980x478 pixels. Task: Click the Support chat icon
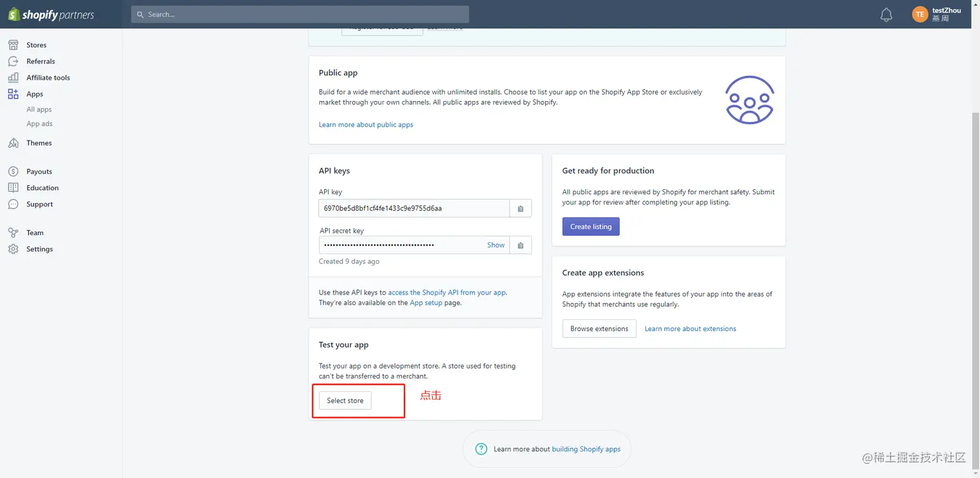(x=13, y=204)
